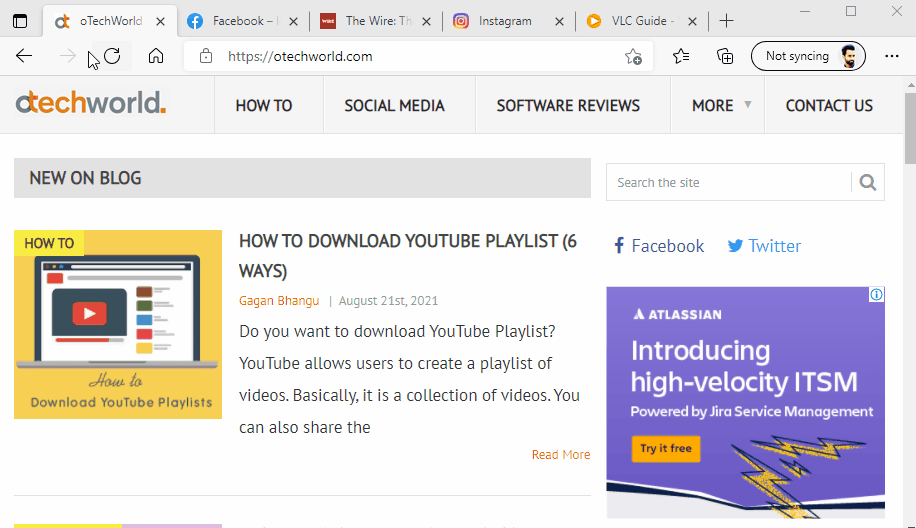Click the NEW ON BLOG heading
This screenshot has height=528, width=916.
point(85,178)
